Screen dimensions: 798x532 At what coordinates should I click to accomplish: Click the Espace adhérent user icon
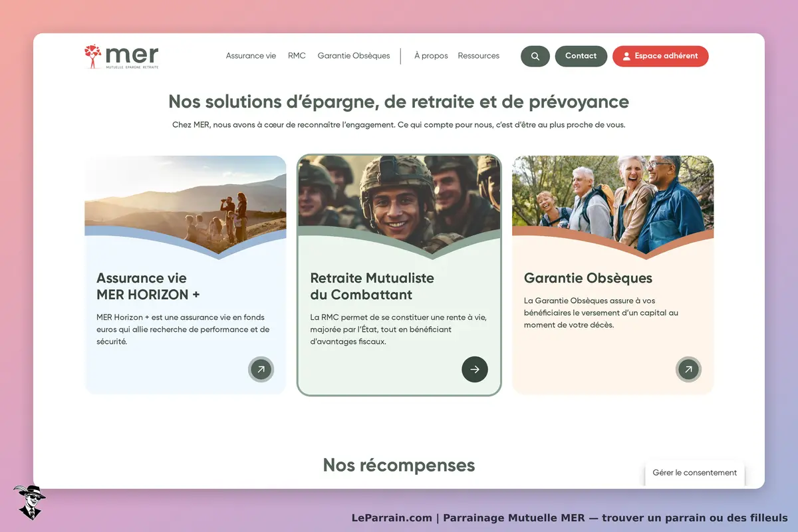626,57
